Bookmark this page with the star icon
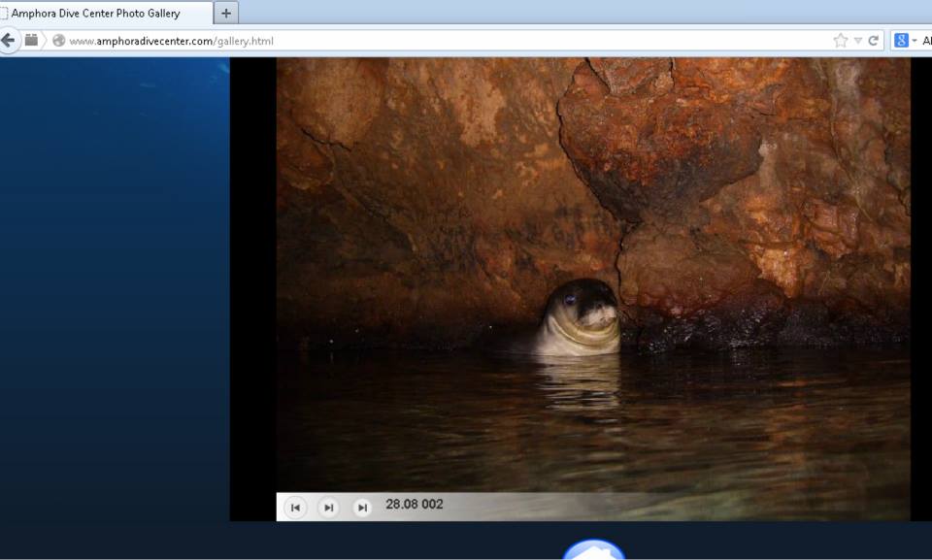The height and width of the screenshot is (560, 932). pyautogui.click(x=840, y=41)
